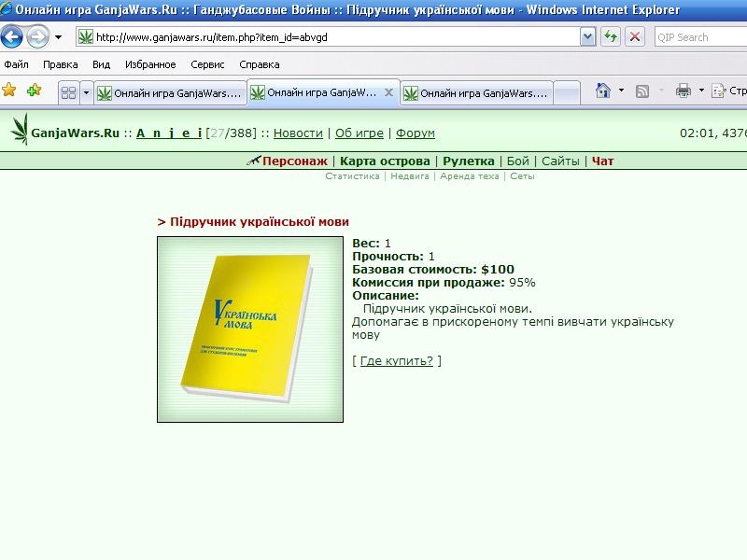Click the RSS feeds icon

pyautogui.click(x=642, y=91)
